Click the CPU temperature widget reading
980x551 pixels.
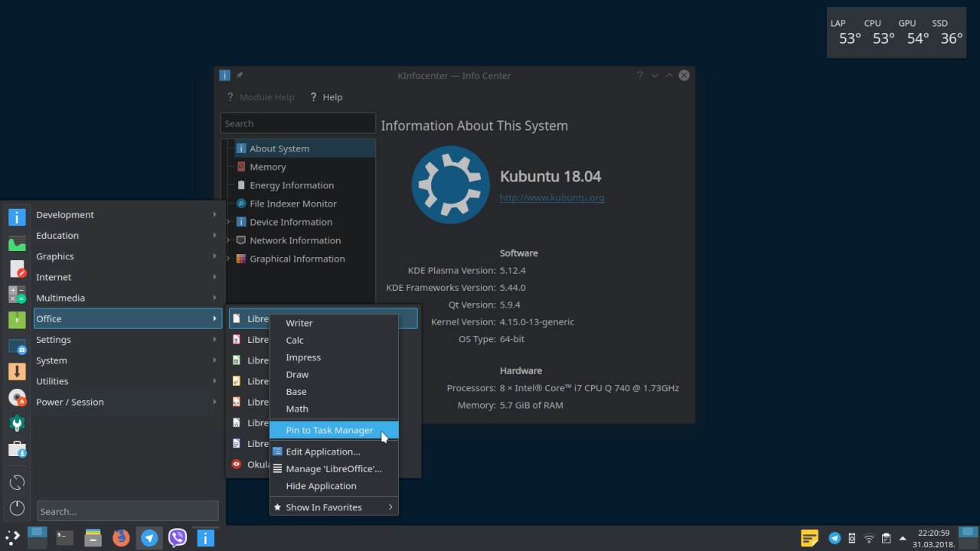882,38
